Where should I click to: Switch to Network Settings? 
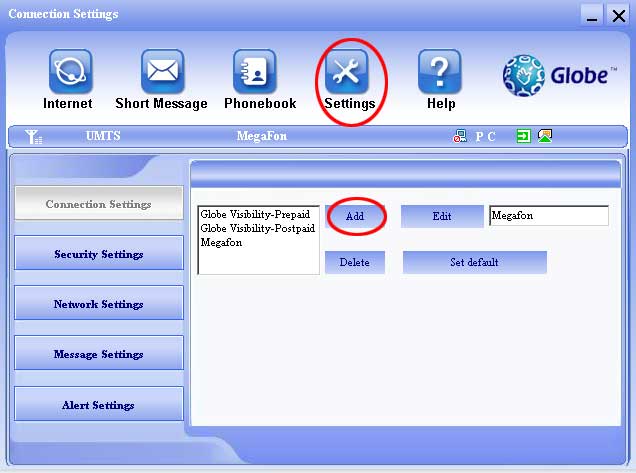(99, 303)
